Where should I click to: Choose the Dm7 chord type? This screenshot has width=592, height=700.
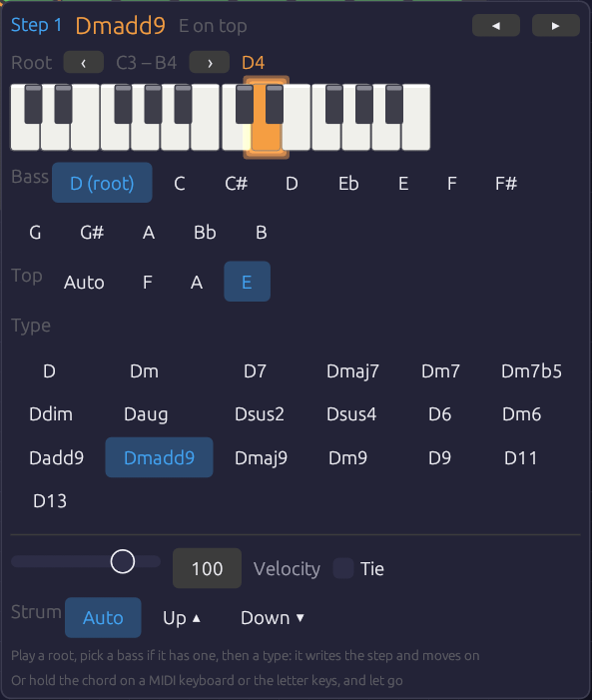click(x=440, y=371)
